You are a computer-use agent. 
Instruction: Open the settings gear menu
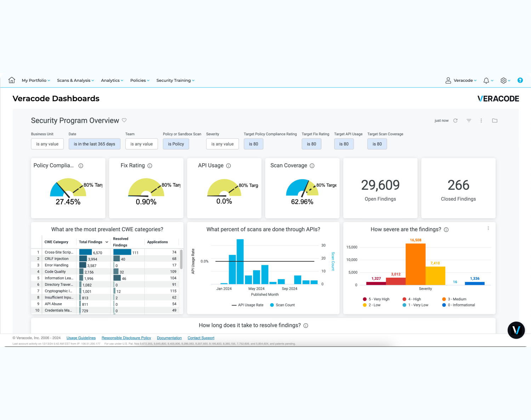(503, 80)
